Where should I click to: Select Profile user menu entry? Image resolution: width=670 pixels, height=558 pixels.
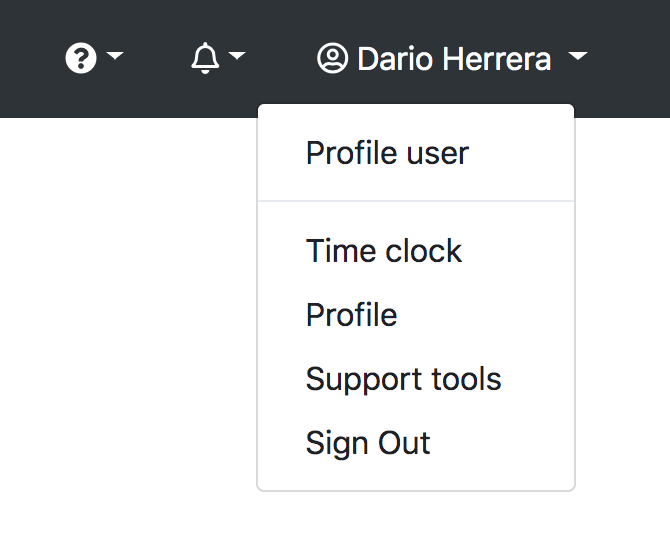click(416, 153)
